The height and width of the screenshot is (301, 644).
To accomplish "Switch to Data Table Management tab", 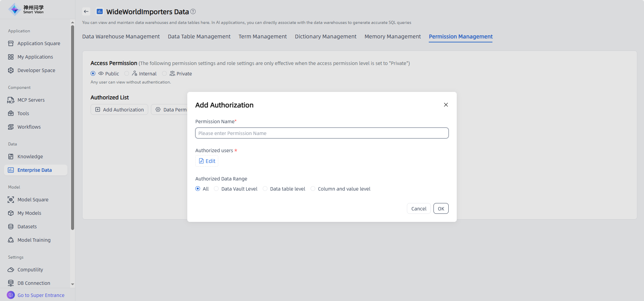I will tap(199, 36).
